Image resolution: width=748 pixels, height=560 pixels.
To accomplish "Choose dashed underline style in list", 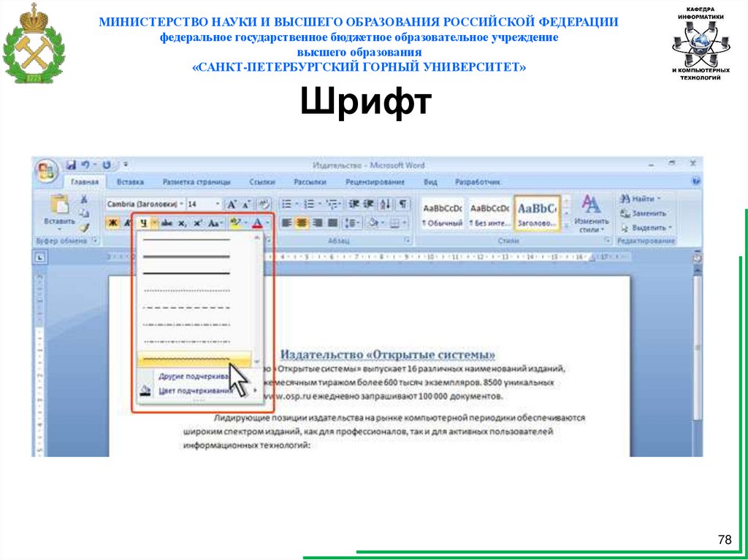I will (x=186, y=307).
